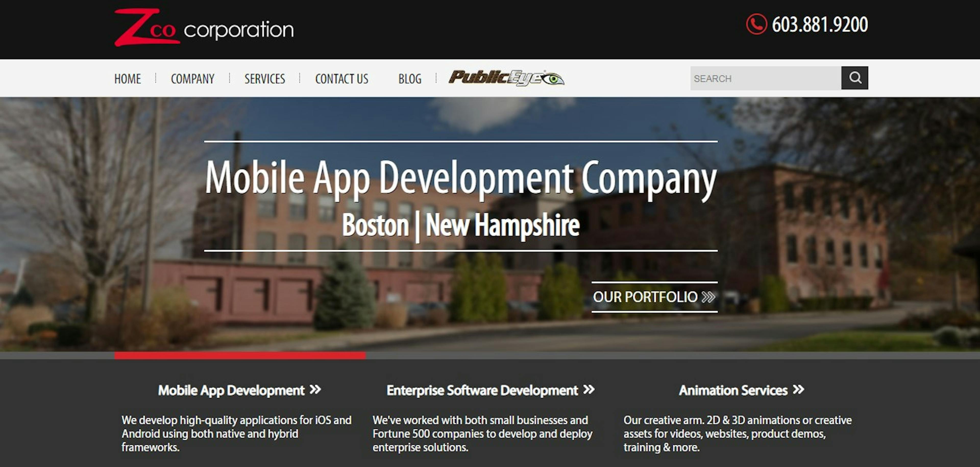Go to the CONTACT US page
Viewport: 980px width, 467px height.
tap(342, 79)
